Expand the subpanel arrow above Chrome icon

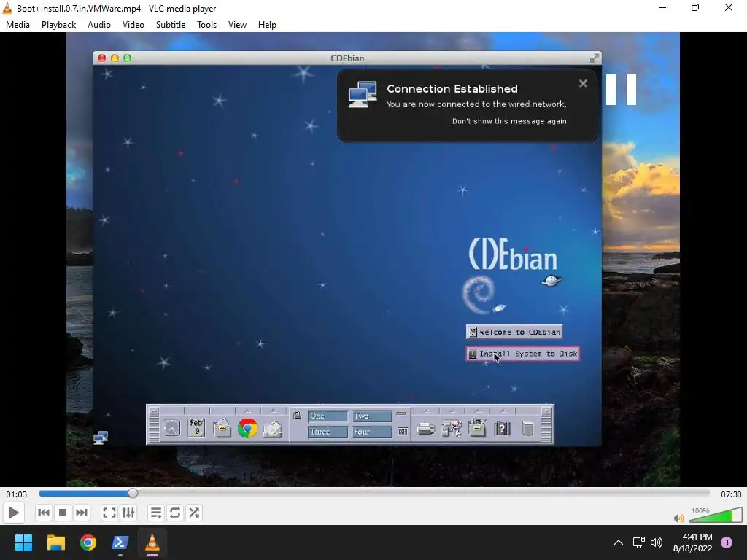click(x=247, y=411)
